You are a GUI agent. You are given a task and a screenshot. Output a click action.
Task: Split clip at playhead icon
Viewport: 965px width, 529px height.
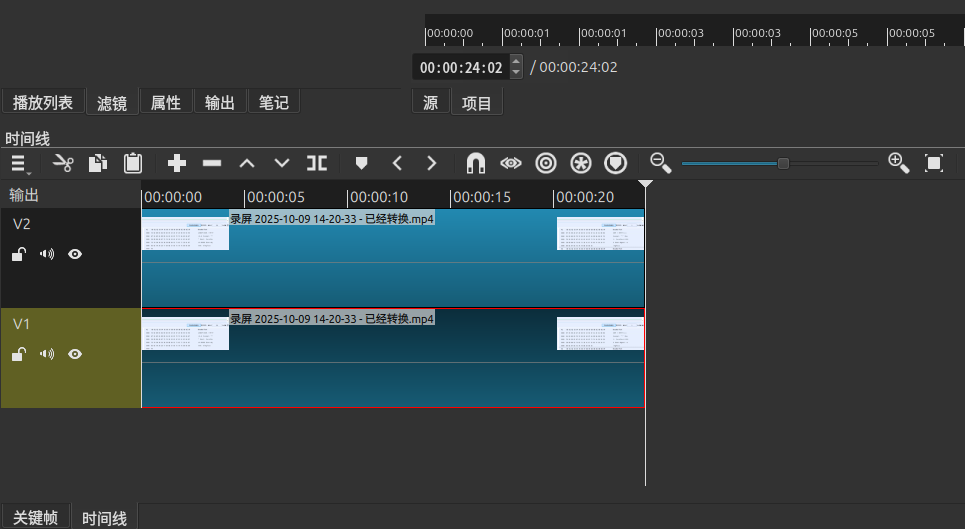point(317,163)
